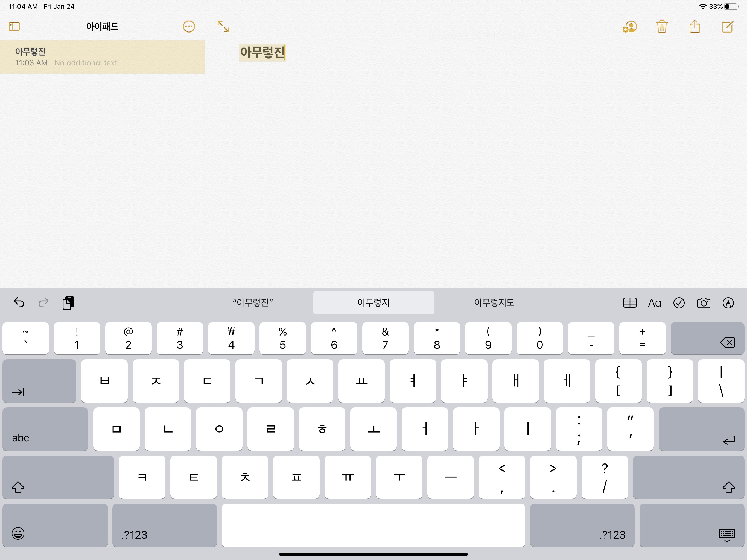The image size is (747, 560).
Task: Create a new note with compose icon
Action: point(727,26)
